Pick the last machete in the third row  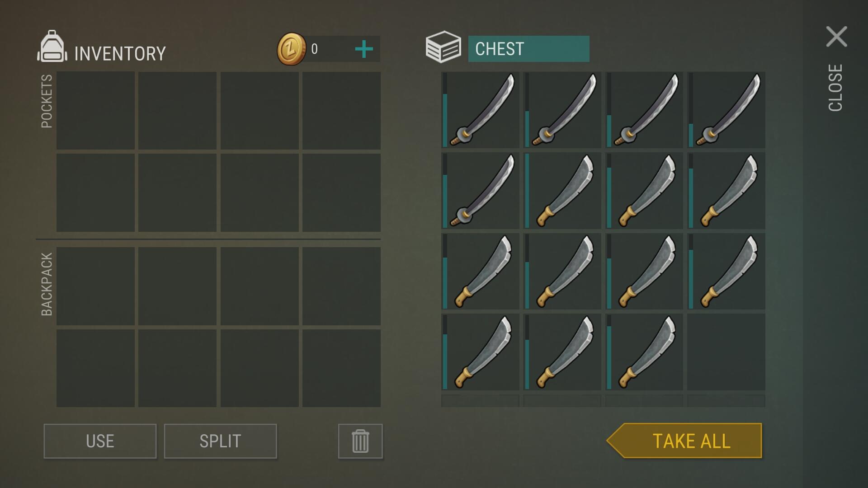pos(726,271)
